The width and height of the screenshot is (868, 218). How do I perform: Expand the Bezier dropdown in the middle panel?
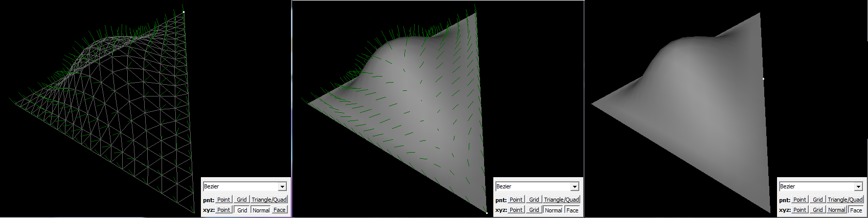(575, 187)
